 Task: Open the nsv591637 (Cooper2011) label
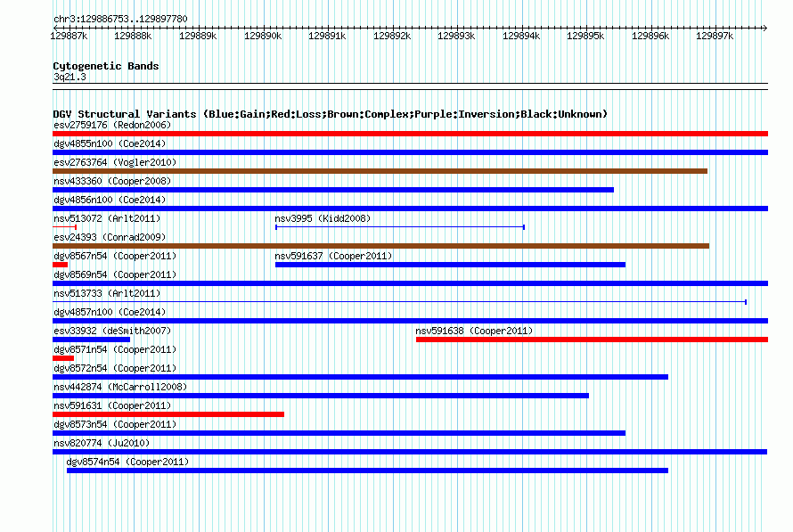(333, 256)
